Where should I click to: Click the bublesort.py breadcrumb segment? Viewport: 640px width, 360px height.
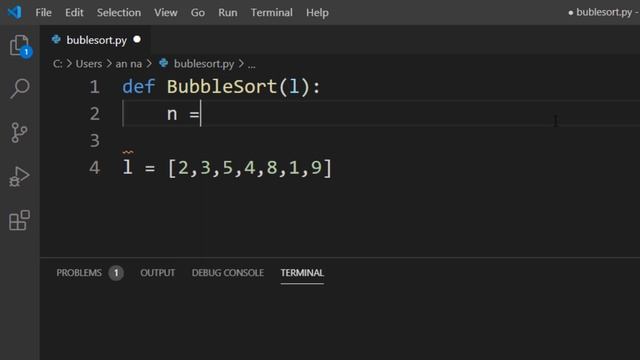pos(204,64)
